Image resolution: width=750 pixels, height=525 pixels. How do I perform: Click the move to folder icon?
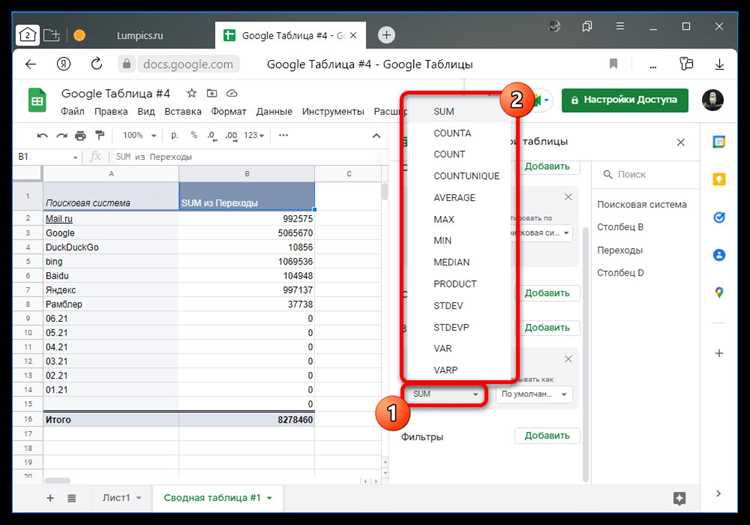[x=212, y=93]
